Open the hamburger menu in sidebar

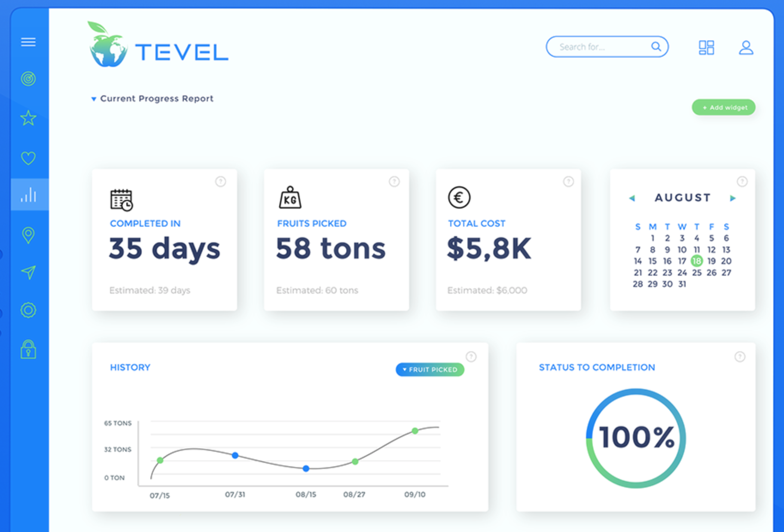28,42
